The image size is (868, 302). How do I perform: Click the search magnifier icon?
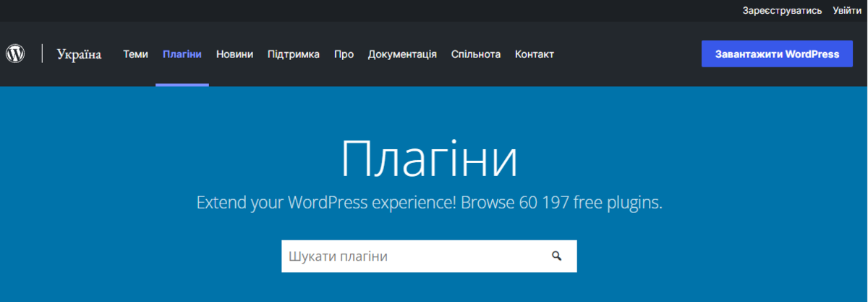coord(556,256)
